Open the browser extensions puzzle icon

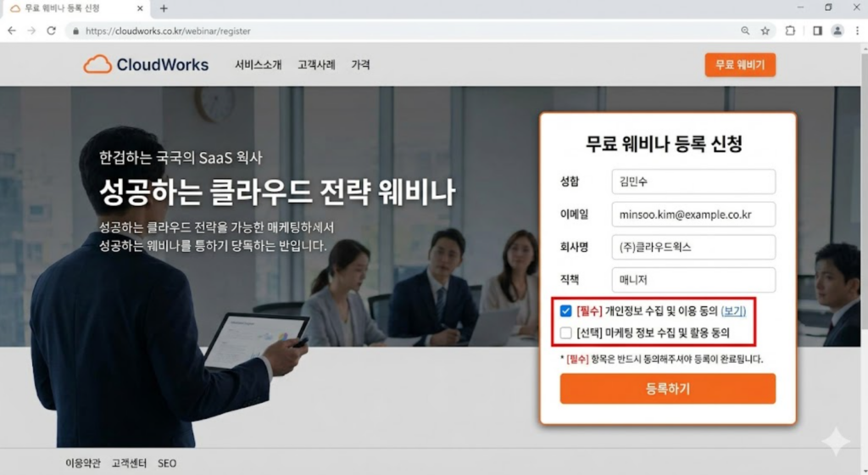[791, 31]
